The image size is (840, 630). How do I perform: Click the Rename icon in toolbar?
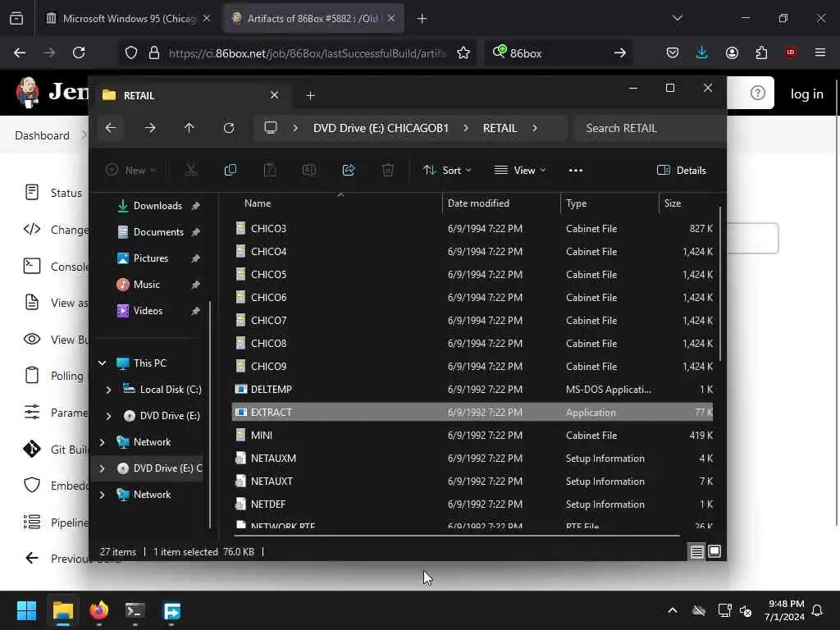tap(309, 171)
